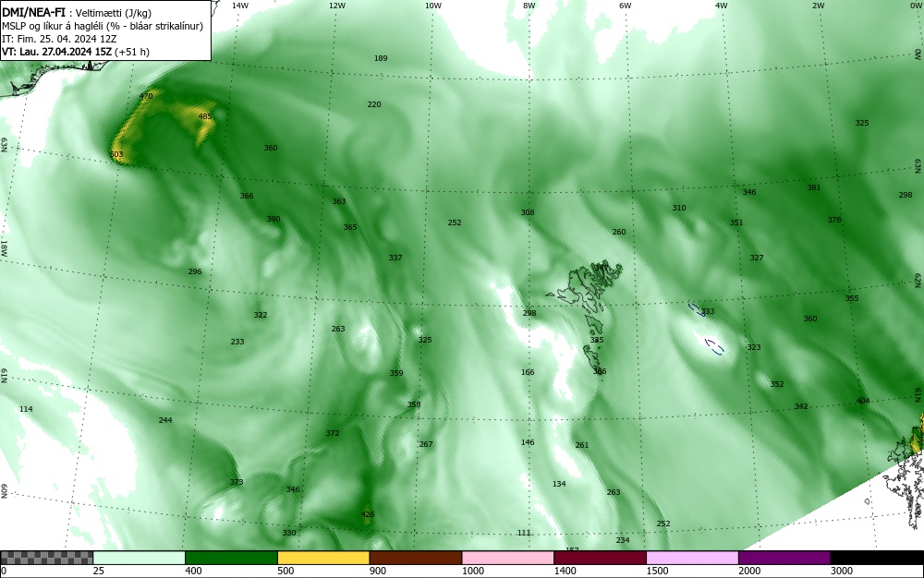Click the 337 value on the map
The height and width of the screenshot is (578, 924).
pyautogui.click(x=395, y=258)
